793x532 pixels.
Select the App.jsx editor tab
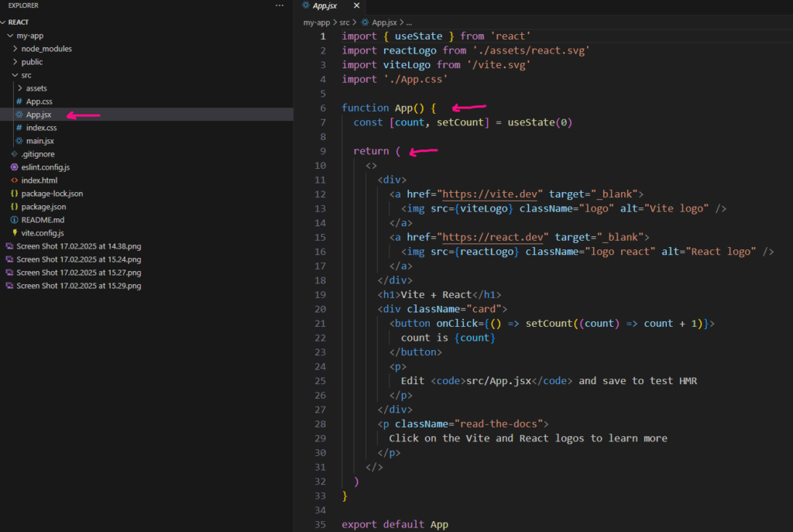pyautogui.click(x=324, y=5)
